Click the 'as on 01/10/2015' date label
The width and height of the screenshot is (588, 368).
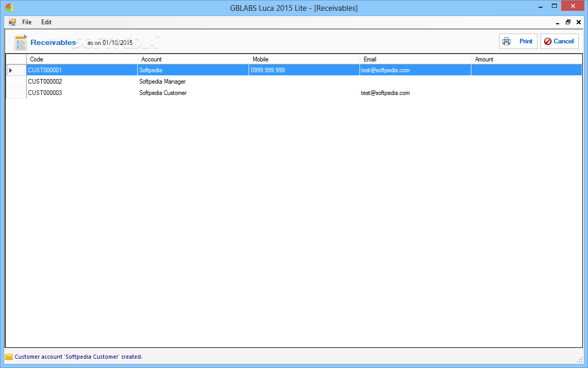click(x=110, y=43)
